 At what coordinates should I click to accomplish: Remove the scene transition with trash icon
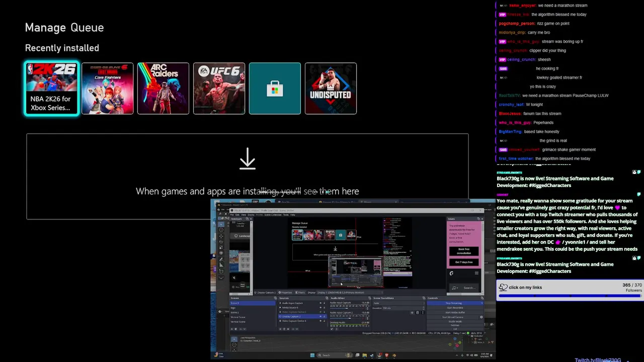417,313
